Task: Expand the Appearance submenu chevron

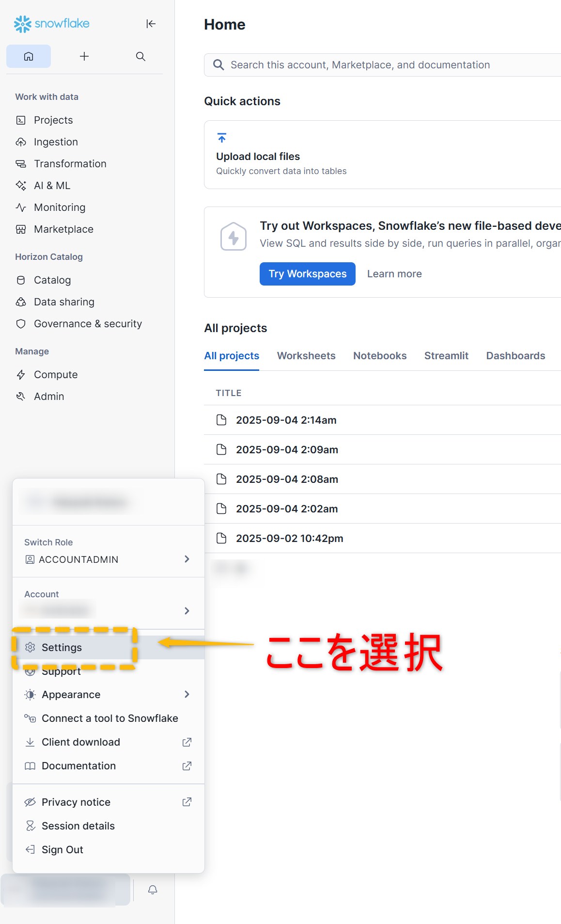Action: click(187, 694)
